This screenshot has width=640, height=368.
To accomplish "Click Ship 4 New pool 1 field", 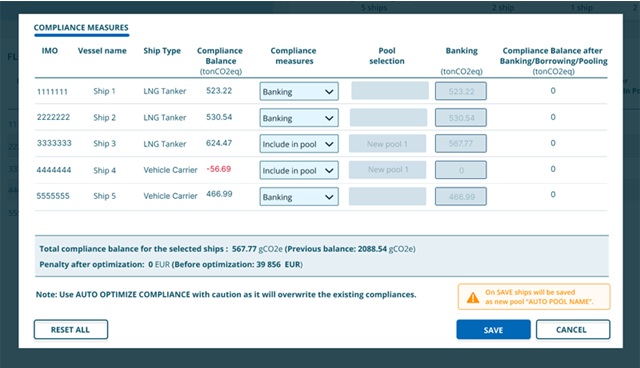I will tap(387, 170).
